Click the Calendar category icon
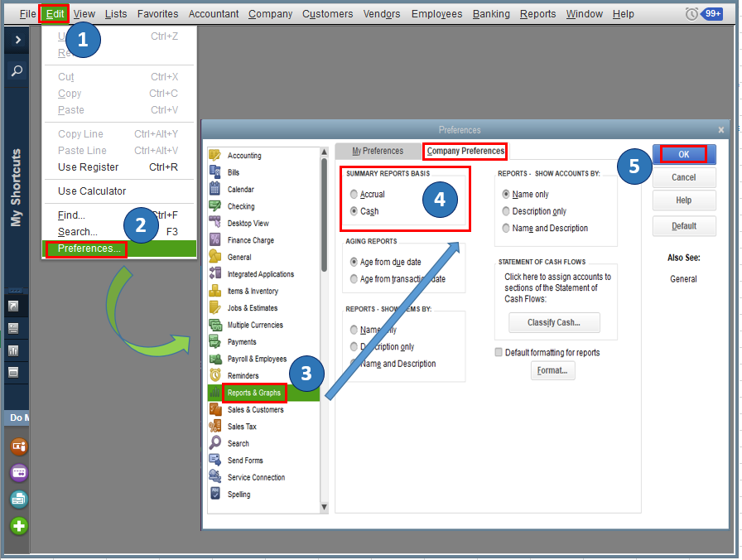Image resolution: width=742 pixels, height=560 pixels. point(214,189)
